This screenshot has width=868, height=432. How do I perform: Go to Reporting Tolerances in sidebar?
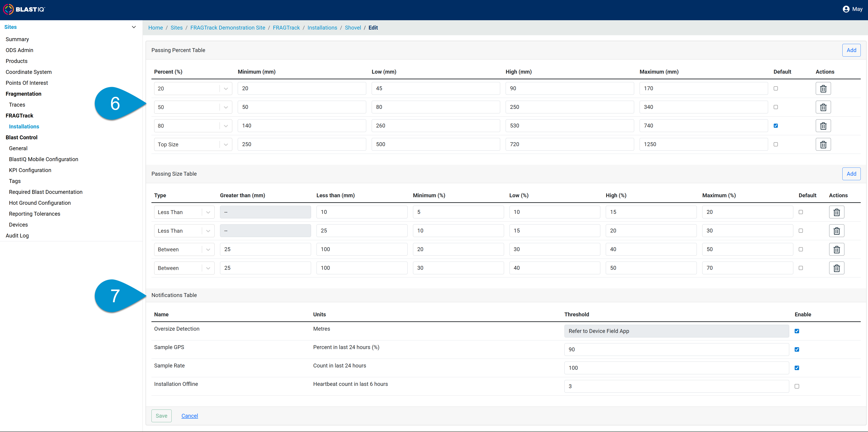[35, 214]
